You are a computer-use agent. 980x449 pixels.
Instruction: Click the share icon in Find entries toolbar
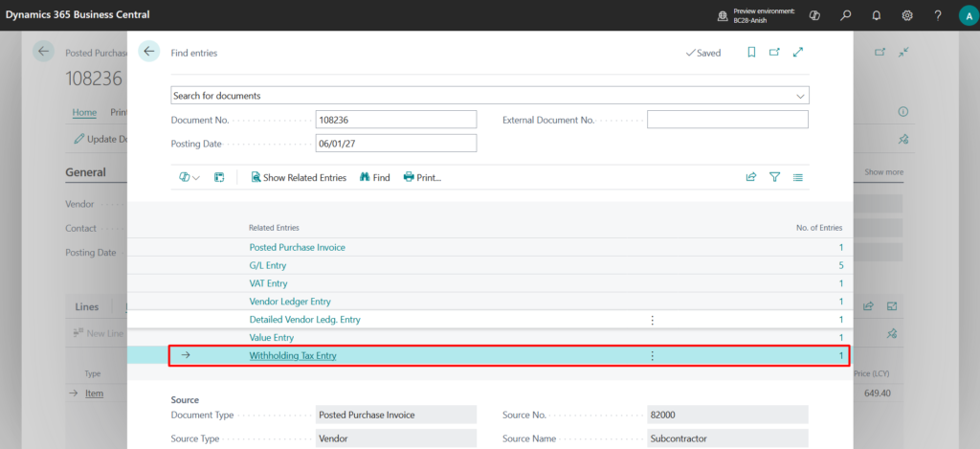[751, 177]
